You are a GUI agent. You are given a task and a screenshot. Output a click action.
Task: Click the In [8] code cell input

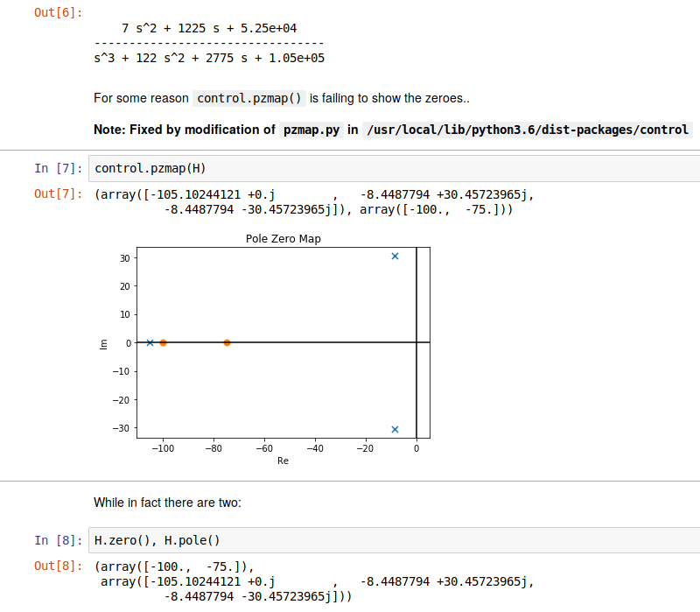click(x=395, y=540)
